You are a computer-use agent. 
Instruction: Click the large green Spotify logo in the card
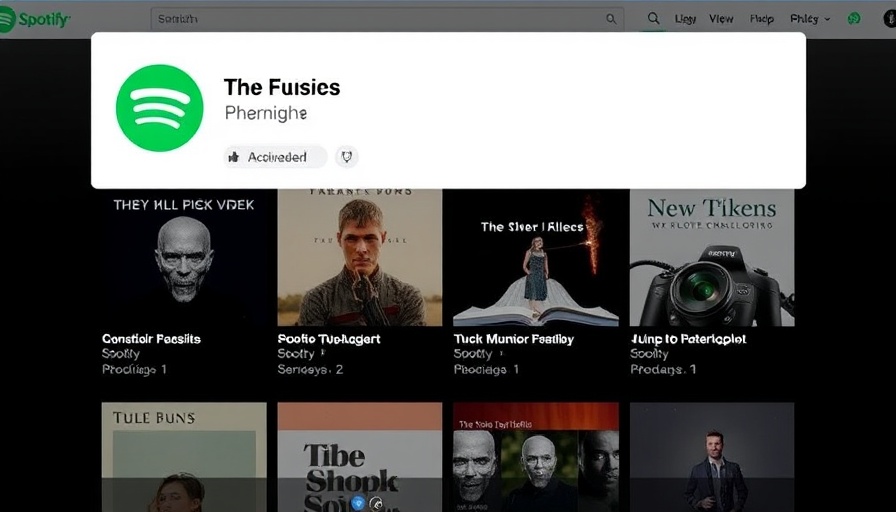tap(159, 108)
